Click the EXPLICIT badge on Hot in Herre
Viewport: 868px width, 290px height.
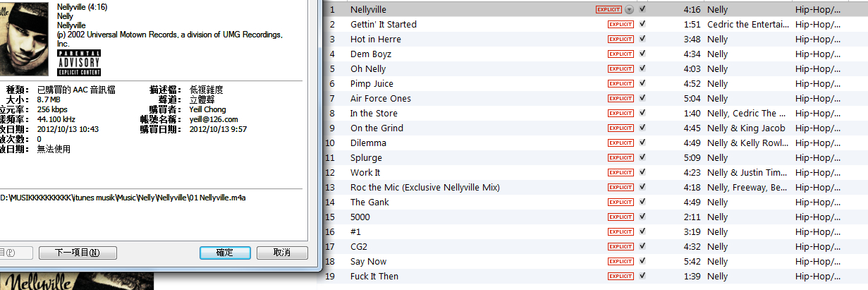coord(621,39)
